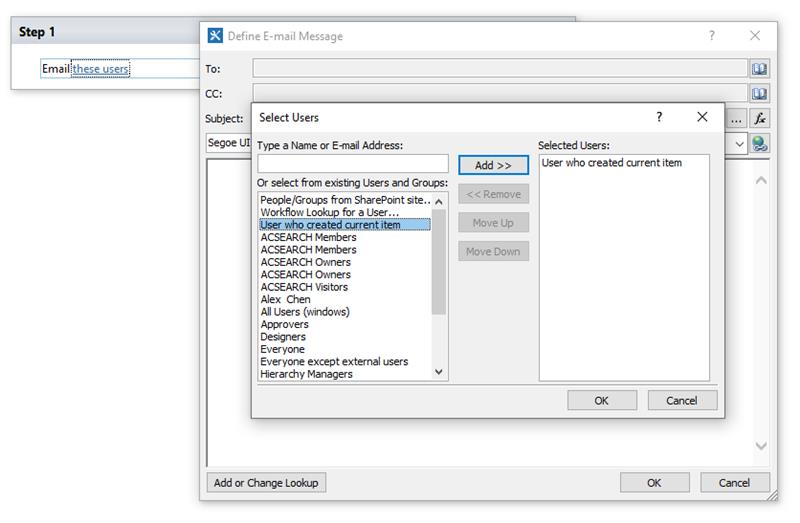Screen dimensions: 800x523
Task: Select 'Designers' group
Action: [x=345, y=337]
